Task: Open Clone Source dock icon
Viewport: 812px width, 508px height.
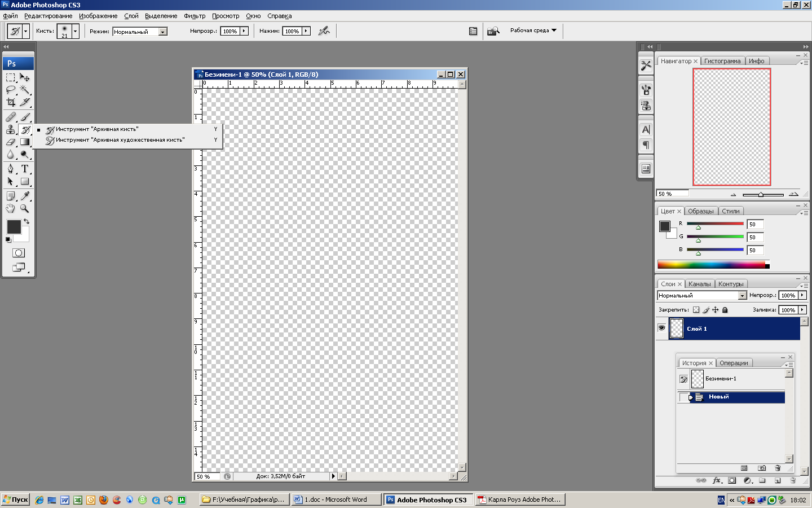Action: 646,105
